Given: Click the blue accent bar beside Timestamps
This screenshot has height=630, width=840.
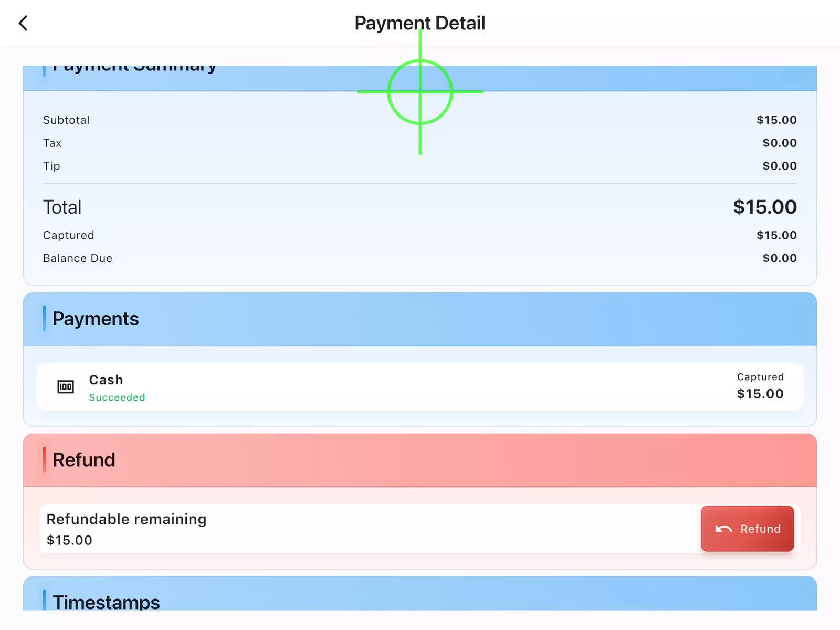Looking at the screenshot, I should pos(45,602).
